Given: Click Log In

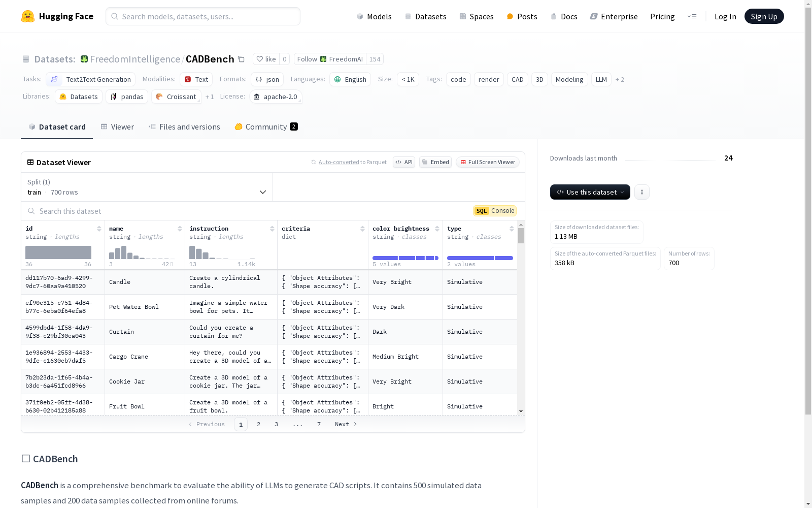Looking at the screenshot, I should coord(725,16).
